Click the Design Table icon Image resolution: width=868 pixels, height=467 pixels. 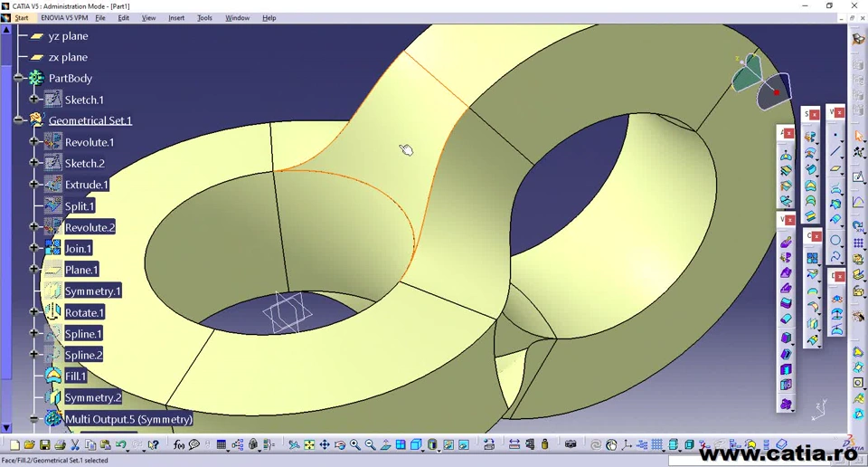coord(221,445)
